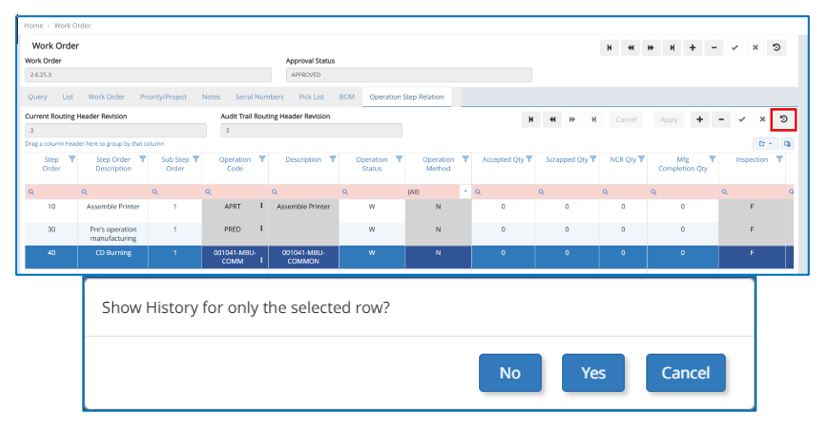The height and width of the screenshot is (432, 838).
Task: Open the column chooser icon
Action: point(787,144)
